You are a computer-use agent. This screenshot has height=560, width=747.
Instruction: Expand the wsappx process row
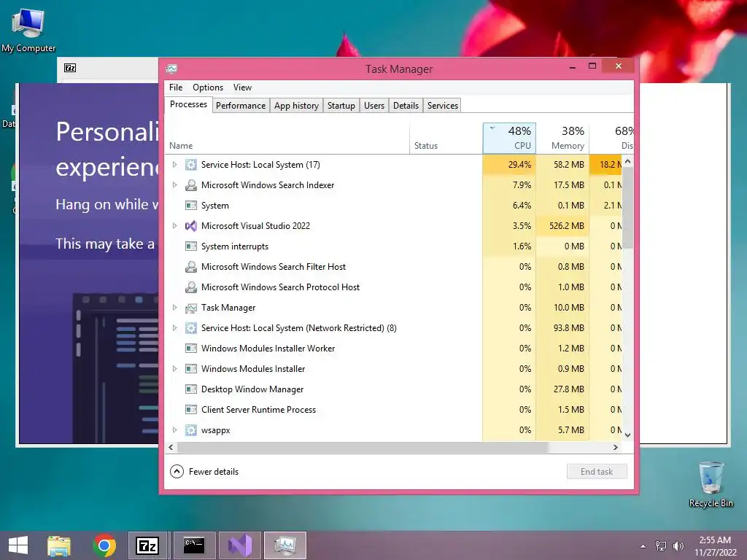coord(175,430)
